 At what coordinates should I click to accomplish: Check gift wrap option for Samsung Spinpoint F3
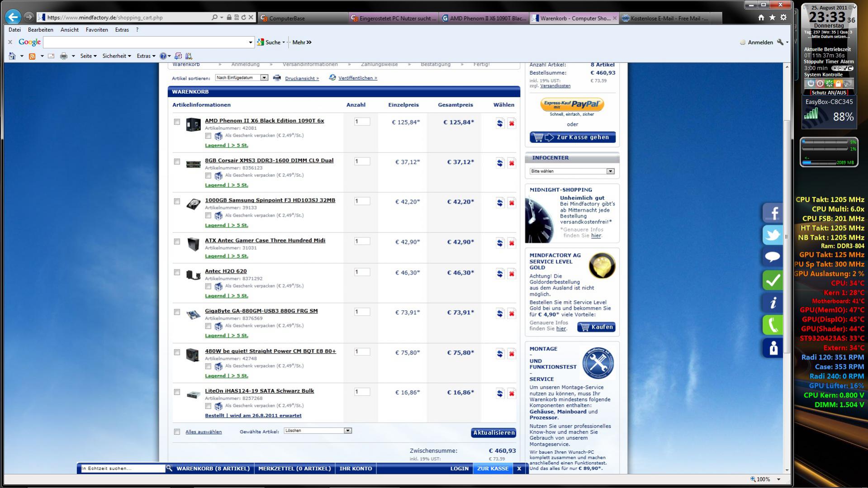[x=208, y=216]
